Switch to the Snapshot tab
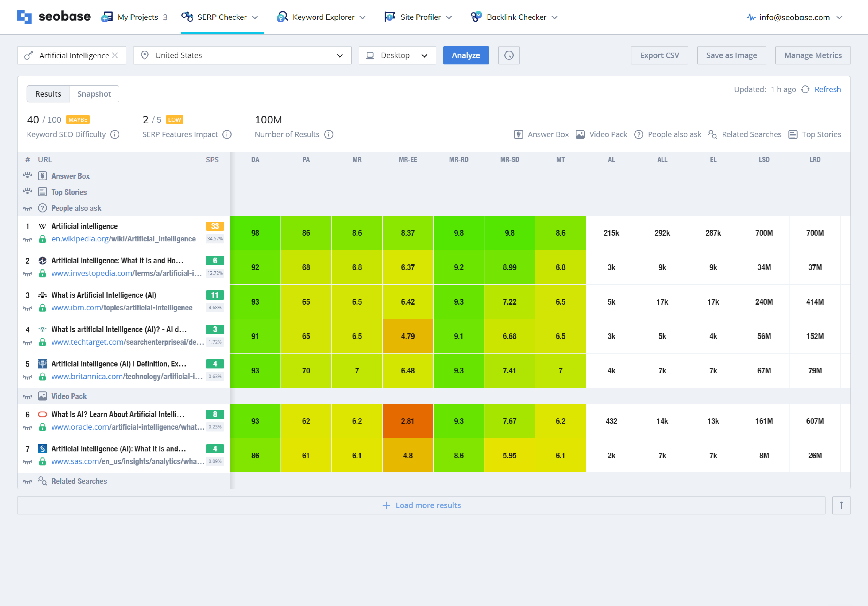 (x=94, y=94)
